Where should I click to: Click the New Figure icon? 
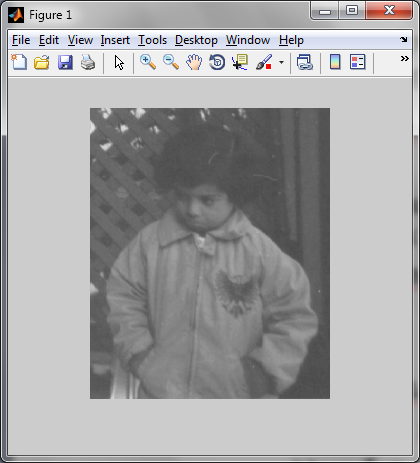[19, 62]
